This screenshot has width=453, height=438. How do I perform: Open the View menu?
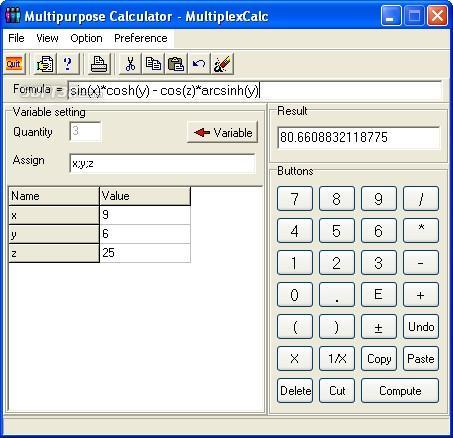click(x=47, y=38)
